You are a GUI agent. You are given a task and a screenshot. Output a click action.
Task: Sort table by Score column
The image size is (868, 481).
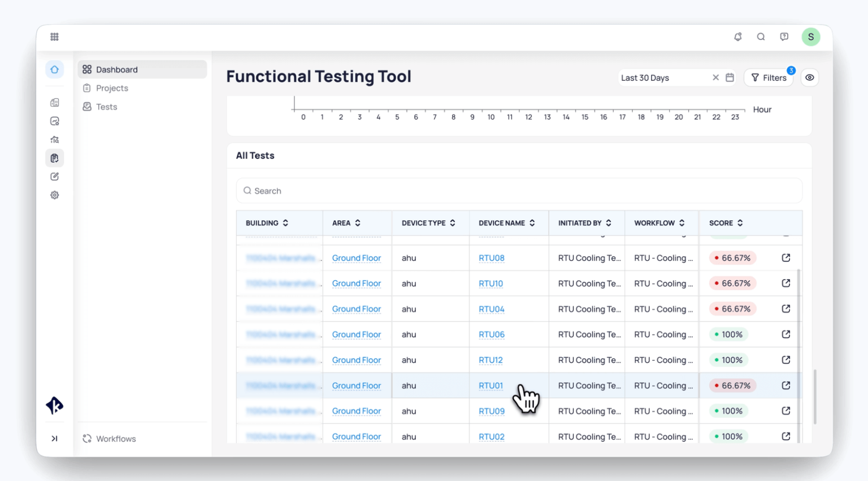click(x=740, y=223)
